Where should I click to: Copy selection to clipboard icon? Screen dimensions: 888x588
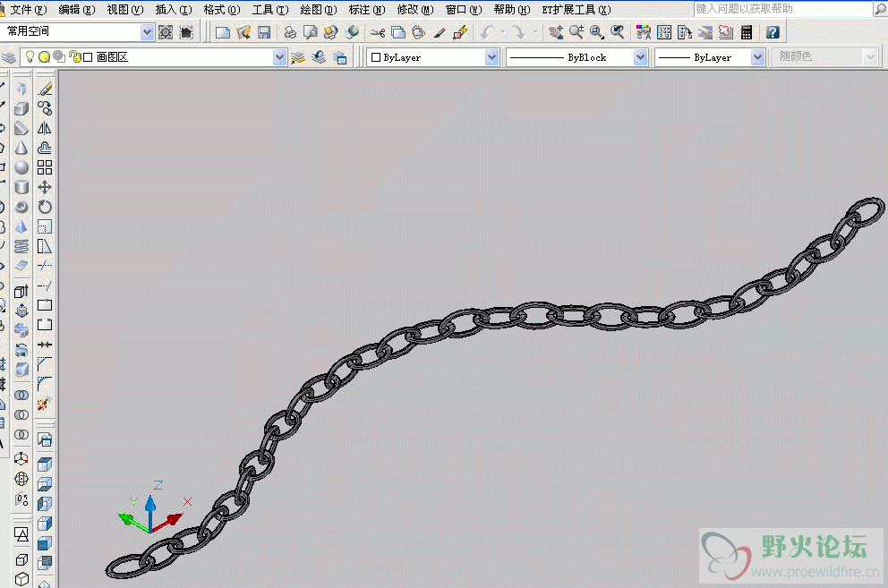pos(398,32)
